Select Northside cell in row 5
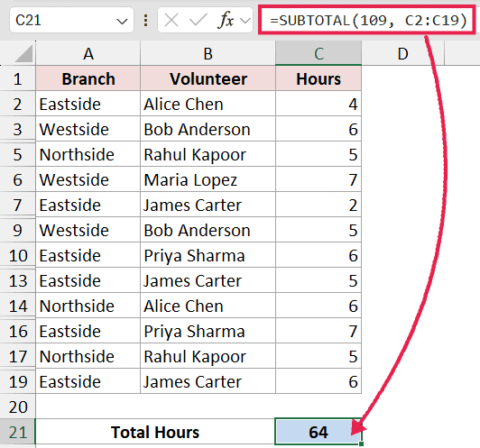The width and height of the screenshot is (480, 448). [88, 154]
